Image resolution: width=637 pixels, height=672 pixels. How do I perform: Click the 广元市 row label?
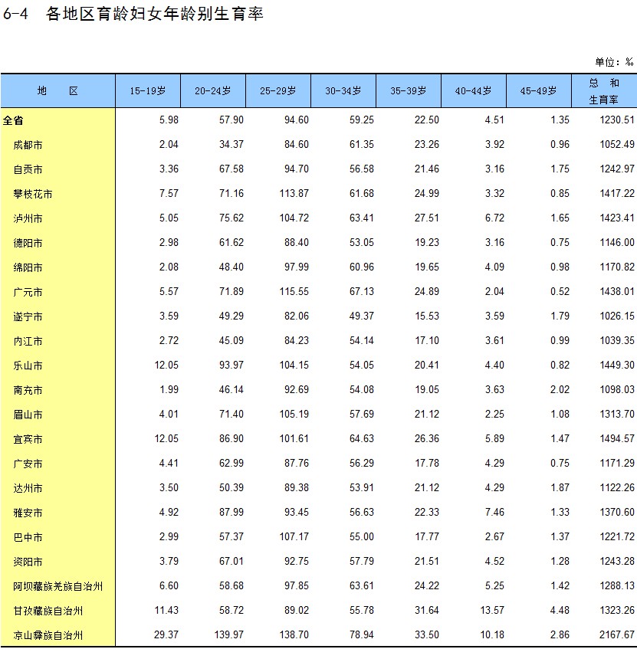[28, 292]
